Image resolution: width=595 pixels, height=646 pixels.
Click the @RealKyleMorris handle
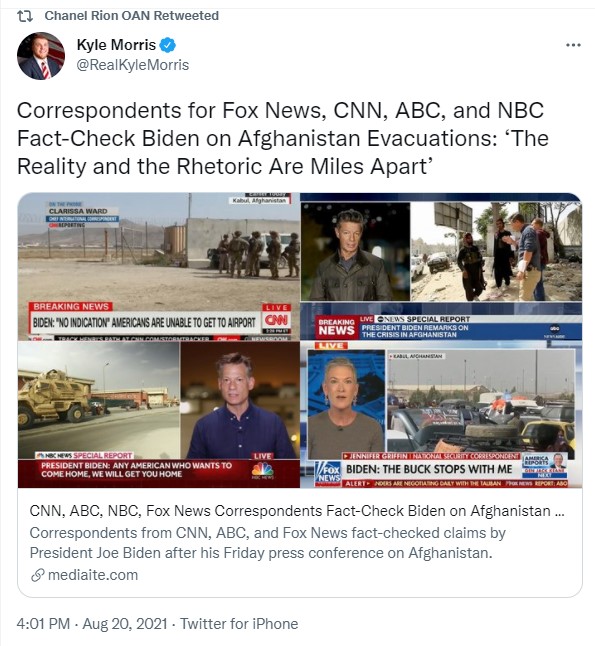coord(133,65)
